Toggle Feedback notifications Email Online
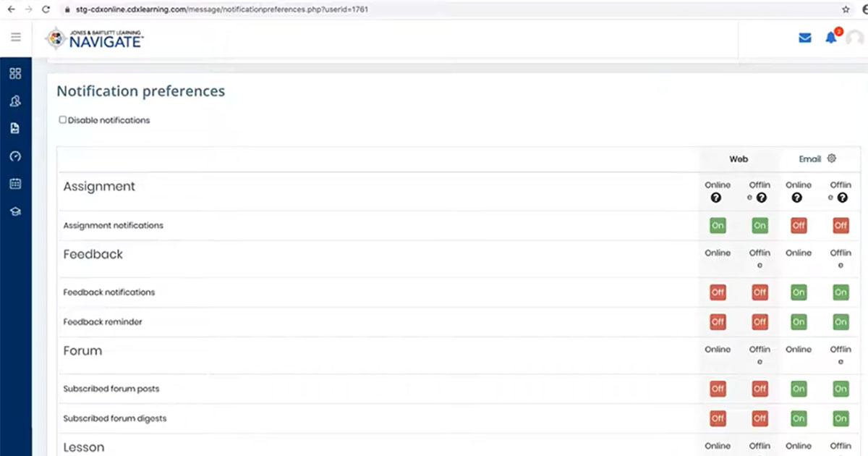 799,292
